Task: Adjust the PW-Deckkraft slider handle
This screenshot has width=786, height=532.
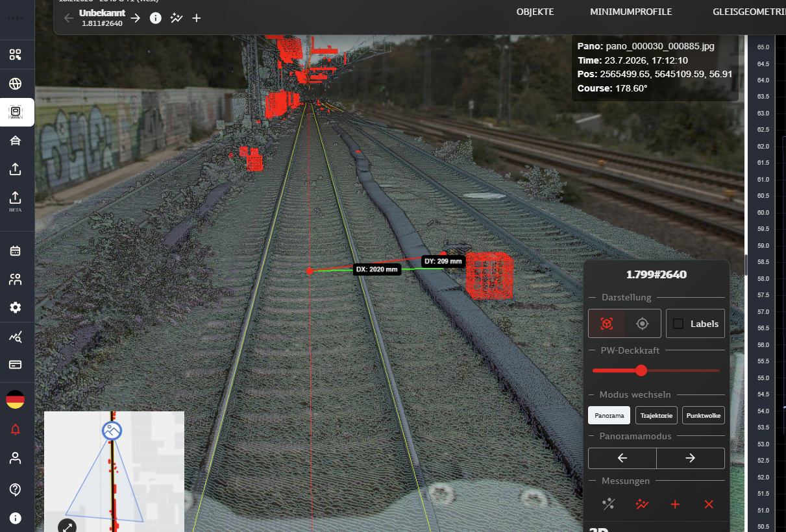Action: [x=641, y=370]
